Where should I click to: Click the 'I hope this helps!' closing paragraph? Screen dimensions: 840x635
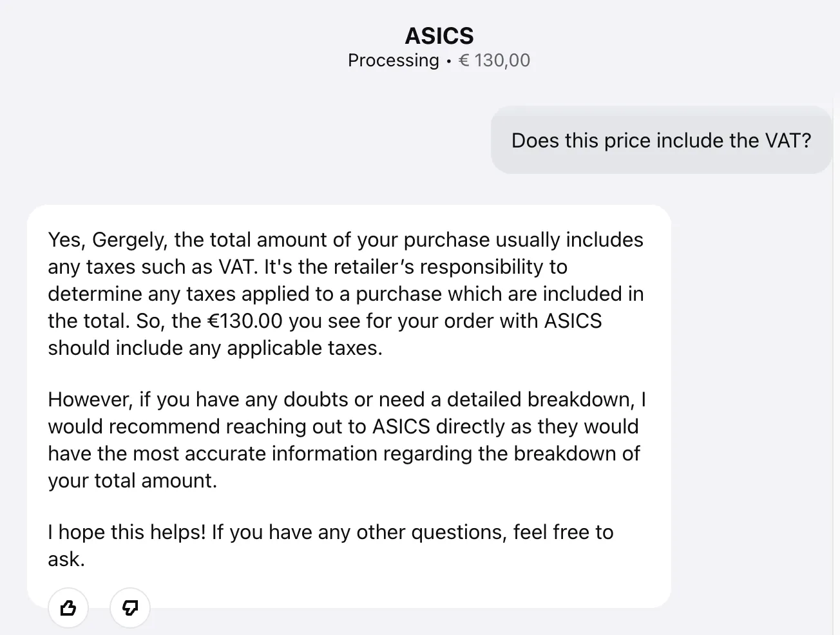[x=330, y=545]
